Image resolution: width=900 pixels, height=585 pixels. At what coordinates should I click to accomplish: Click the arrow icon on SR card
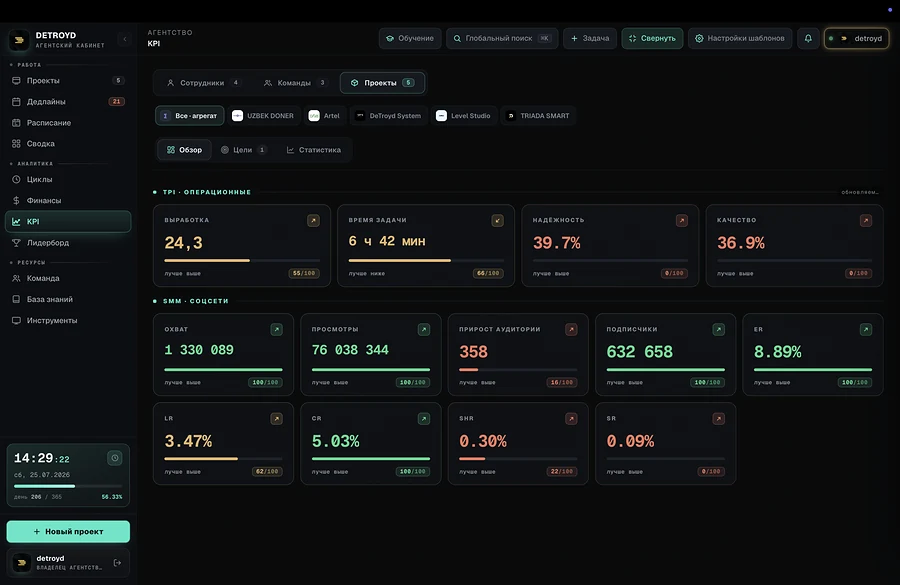tap(719, 419)
